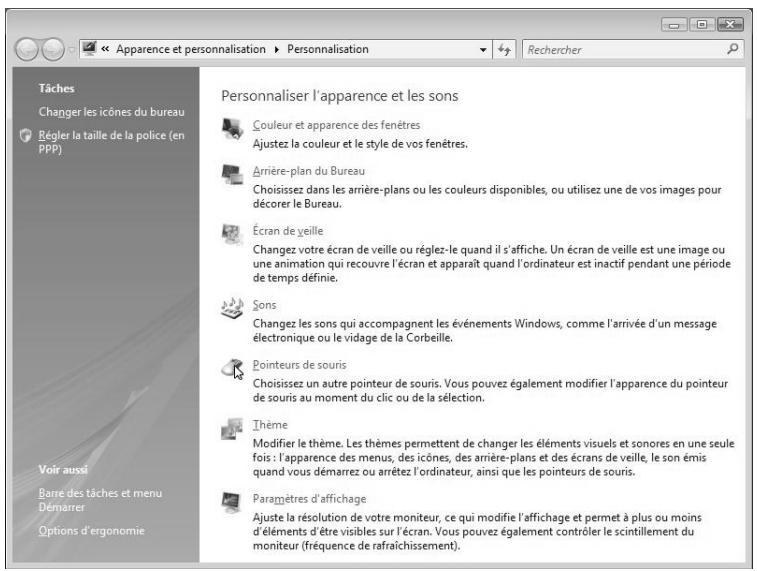This screenshot has width=757, height=571.
Task: Click Changer les icônes du bureau task
Action: tap(112, 112)
